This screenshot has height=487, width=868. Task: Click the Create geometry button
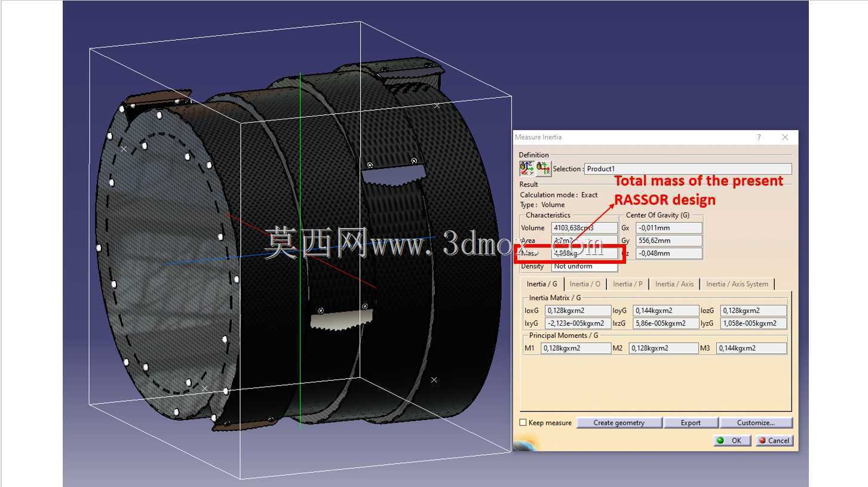[619, 423]
